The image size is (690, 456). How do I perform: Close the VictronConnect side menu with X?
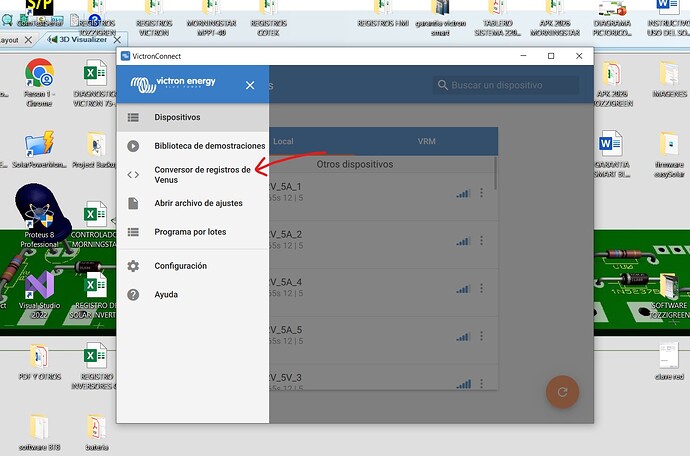click(x=250, y=85)
